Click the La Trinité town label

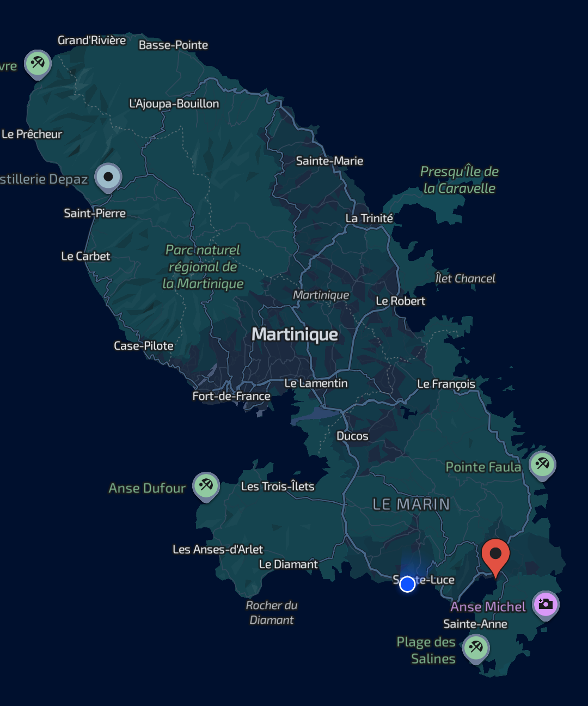[x=369, y=218]
